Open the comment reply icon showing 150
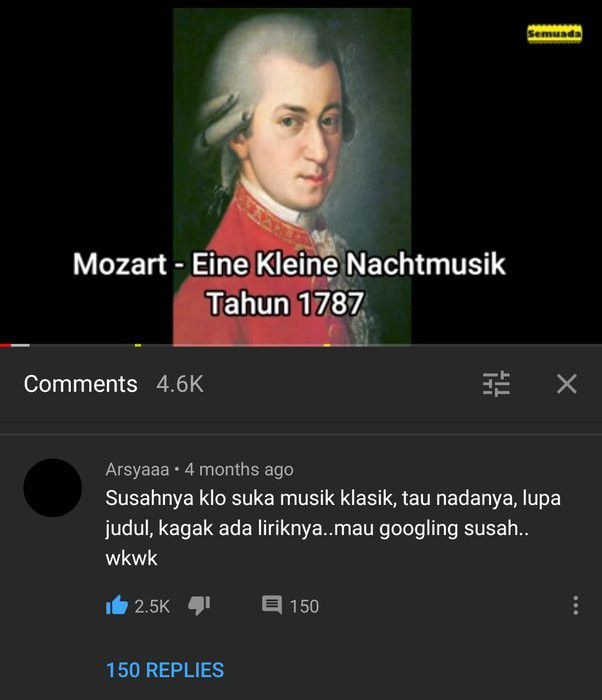The image size is (602, 700). click(272, 606)
